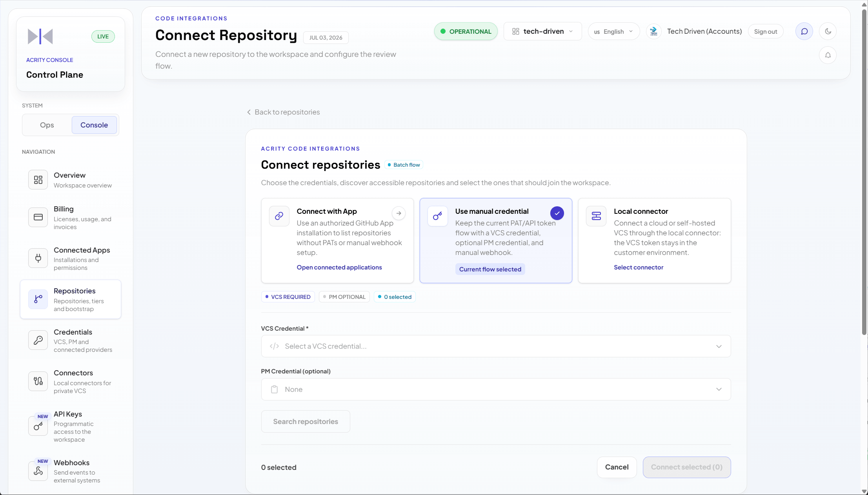Click the PM Credential dropdown chevron
868x495 pixels.
coord(719,389)
